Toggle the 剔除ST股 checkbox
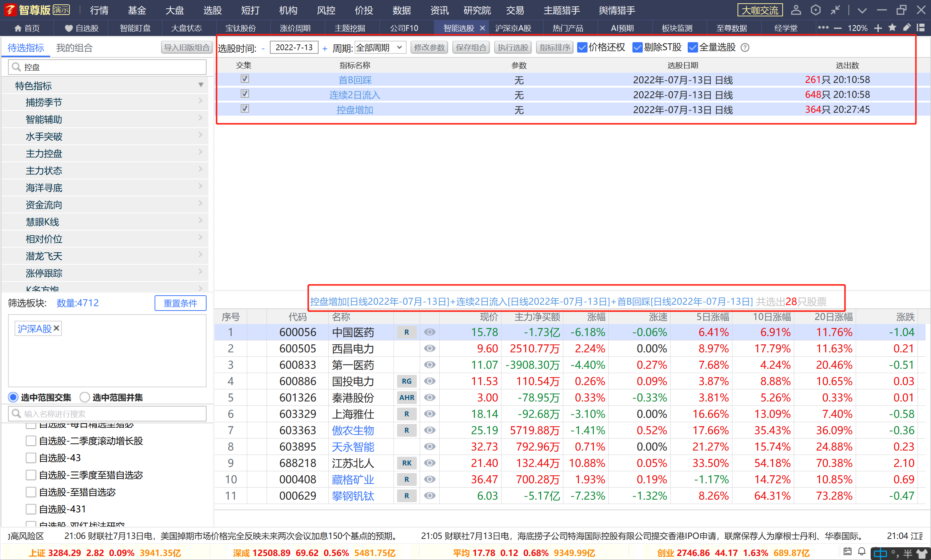Screen dimensions: 931x560 (638, 48)
